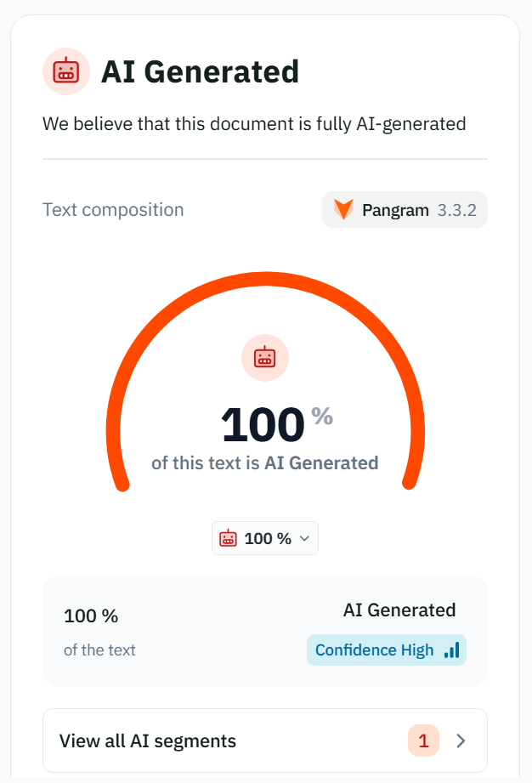Click the large 100 percentage number

(263, 425)
